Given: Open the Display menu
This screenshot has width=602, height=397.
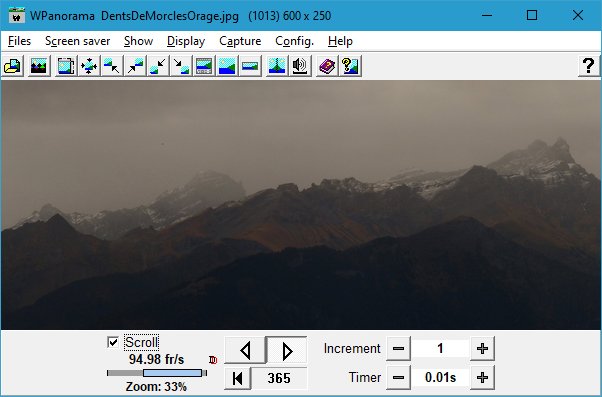Looking at the screenshot, I should point(186,41).
